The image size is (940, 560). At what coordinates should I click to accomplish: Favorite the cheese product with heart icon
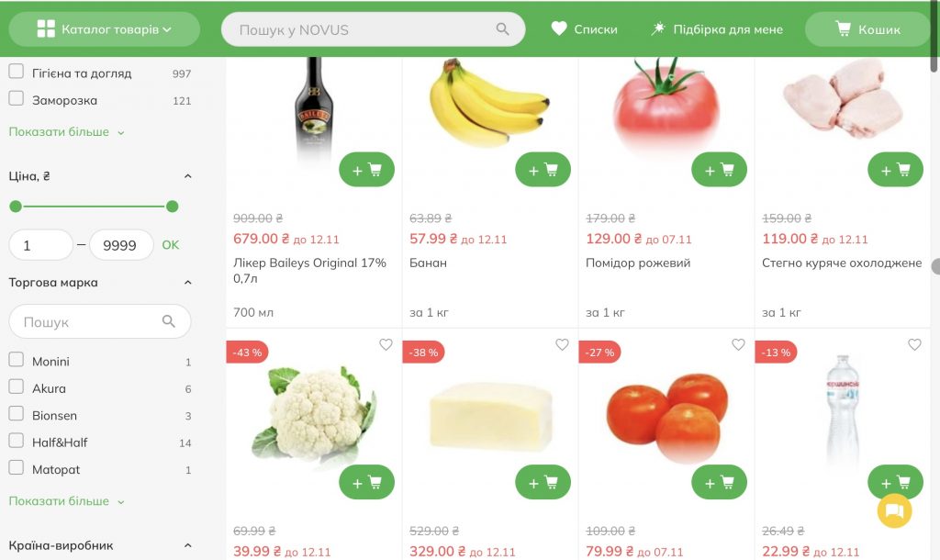562,345
